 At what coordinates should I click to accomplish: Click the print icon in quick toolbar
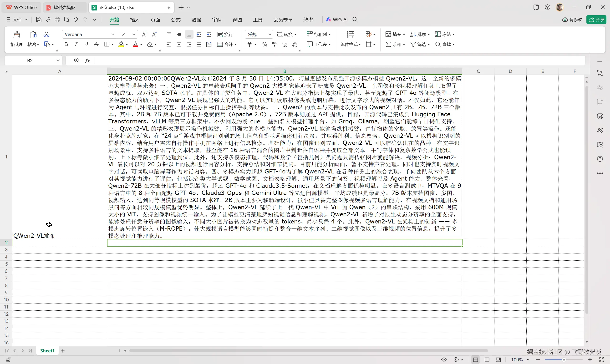pos(57,20)
